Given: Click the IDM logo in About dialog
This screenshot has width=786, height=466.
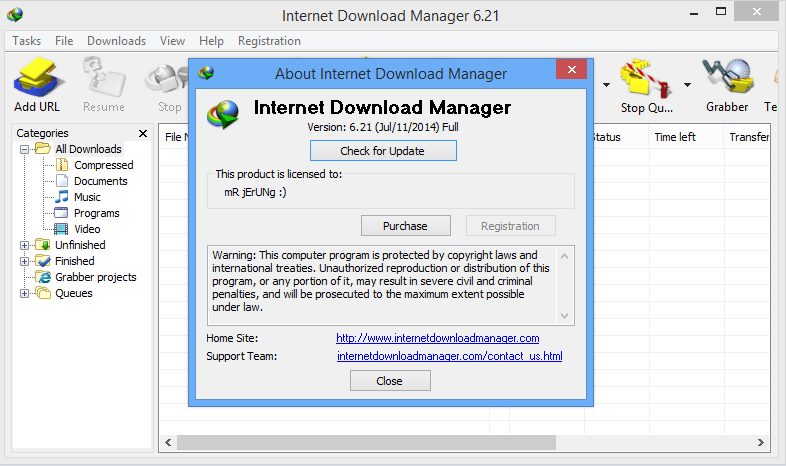Looking at the screenshot, I should tap(224, 114).
